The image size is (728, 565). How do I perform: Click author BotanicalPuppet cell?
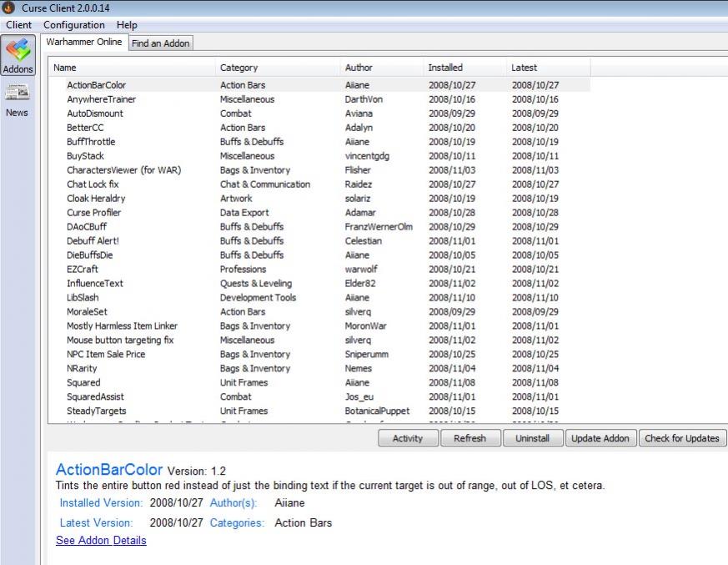pyautogui.click(x=377, y=411)
